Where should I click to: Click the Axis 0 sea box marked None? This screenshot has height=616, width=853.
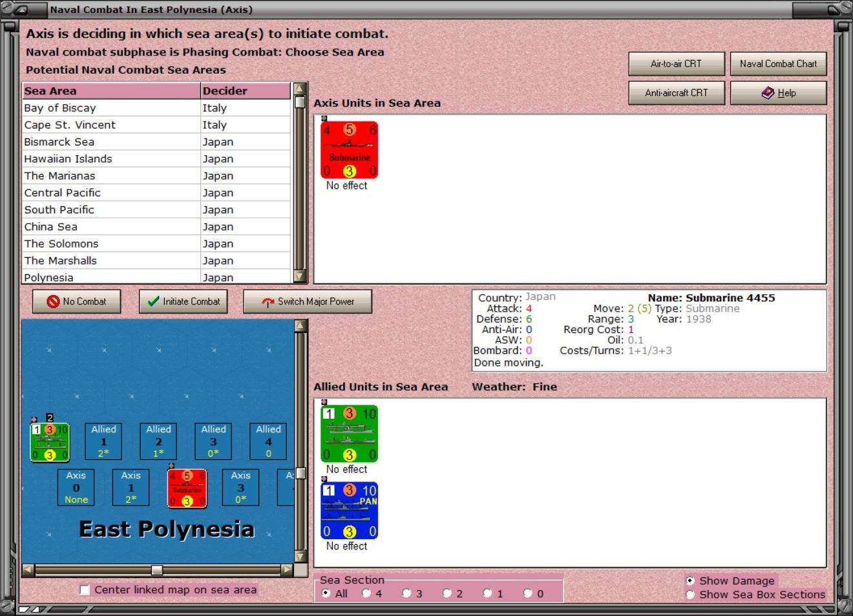click(76, 487)
